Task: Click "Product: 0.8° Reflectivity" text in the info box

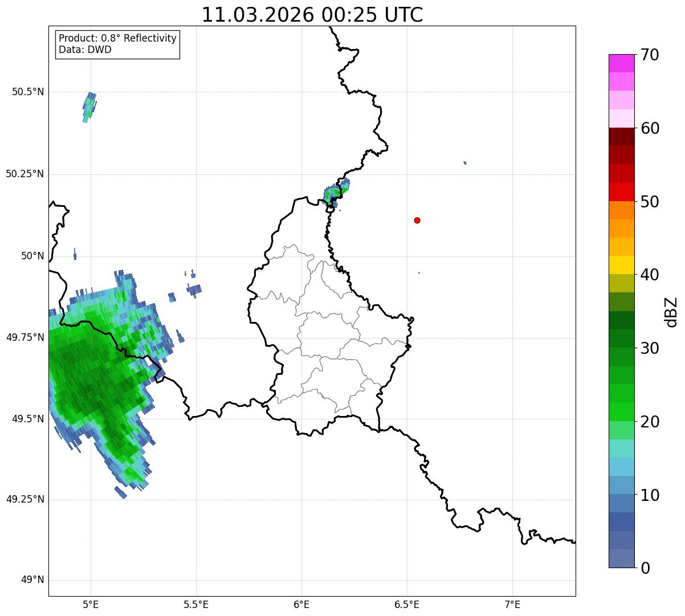Action: click(x=118, y=38)
